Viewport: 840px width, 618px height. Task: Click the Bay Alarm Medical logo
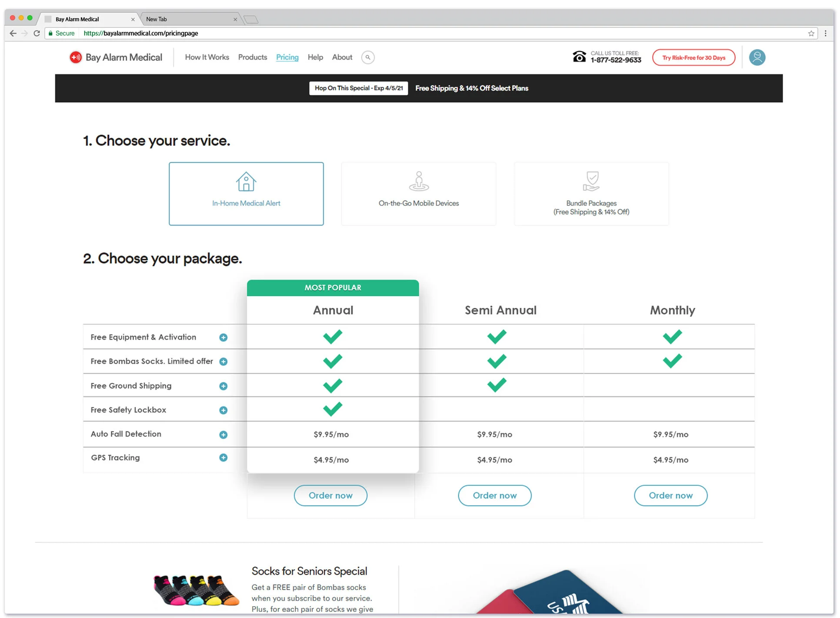click(x=116, y=57)
